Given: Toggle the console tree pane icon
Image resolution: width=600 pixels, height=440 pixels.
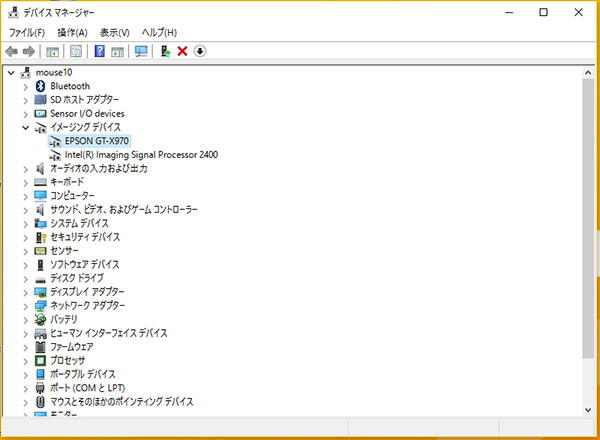Looking at the screenshot, I should pos(52,51).
